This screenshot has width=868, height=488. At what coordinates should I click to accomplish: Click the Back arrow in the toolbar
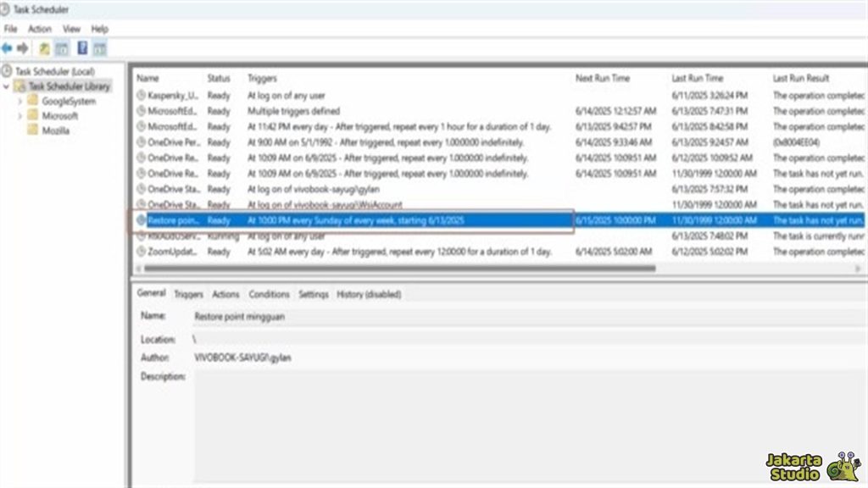pyautogui.click(x=7, y=48)
